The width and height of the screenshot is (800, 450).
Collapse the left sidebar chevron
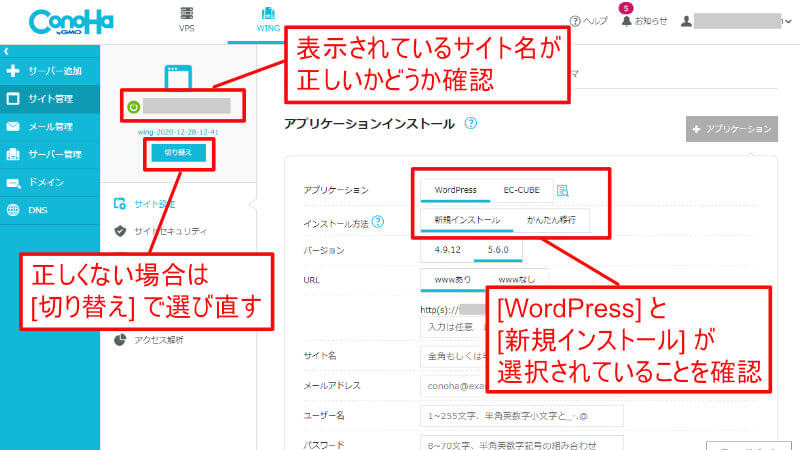(6, 51)
